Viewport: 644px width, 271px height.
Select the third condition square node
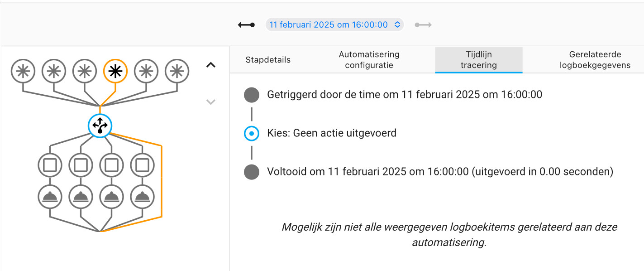point(111,165)
